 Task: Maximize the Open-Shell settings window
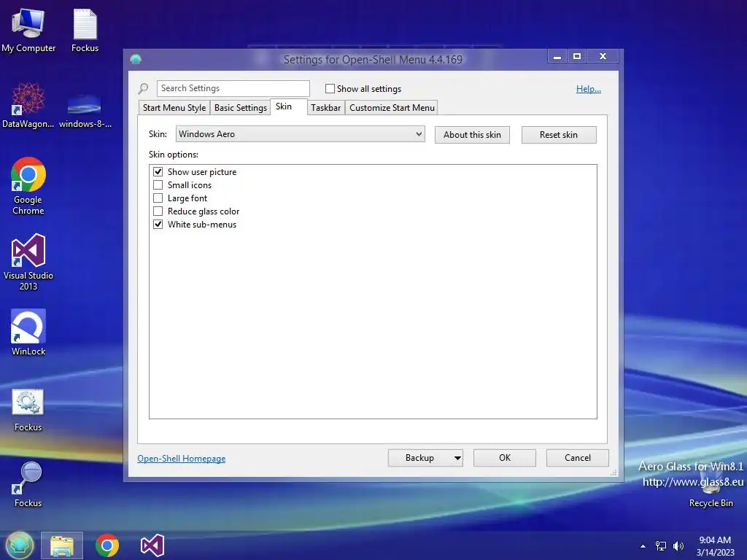point(577,57)
